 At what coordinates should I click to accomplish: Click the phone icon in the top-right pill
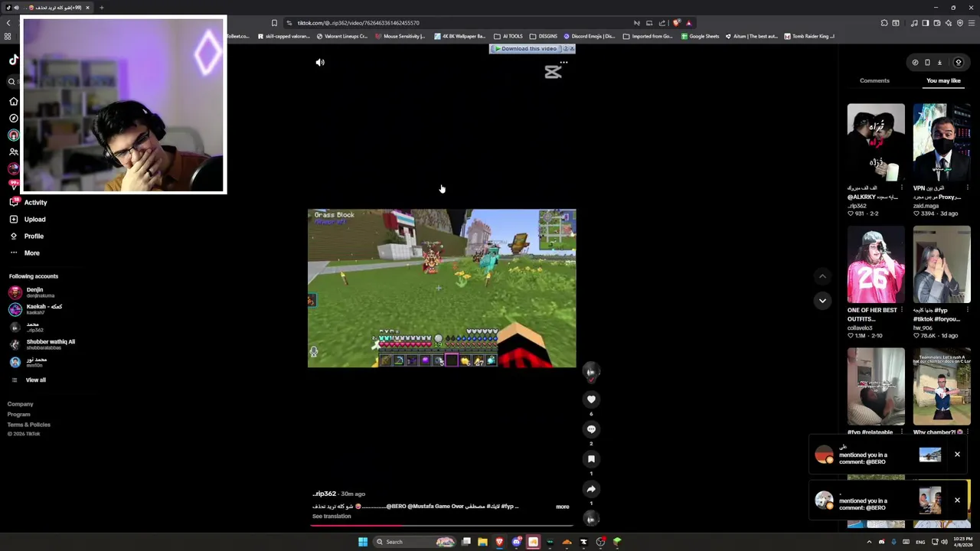(927, 63)
